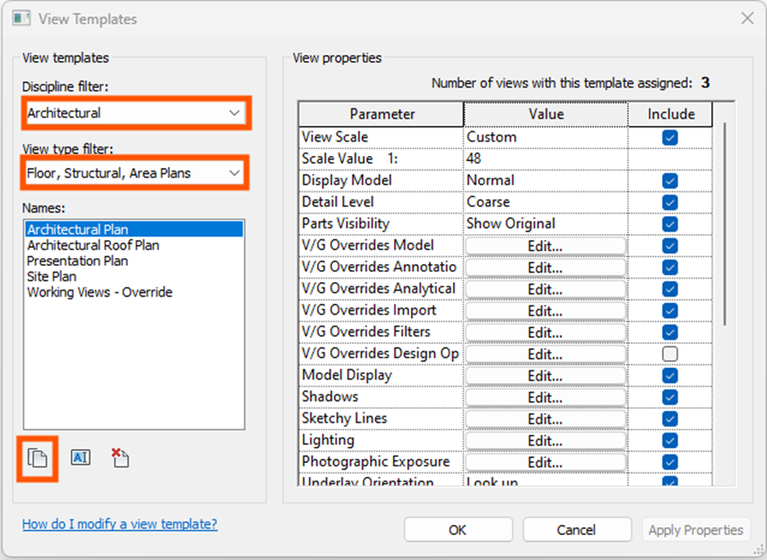Click the Apply Properties button
767x560 pixels.
(x=696, y=530)
